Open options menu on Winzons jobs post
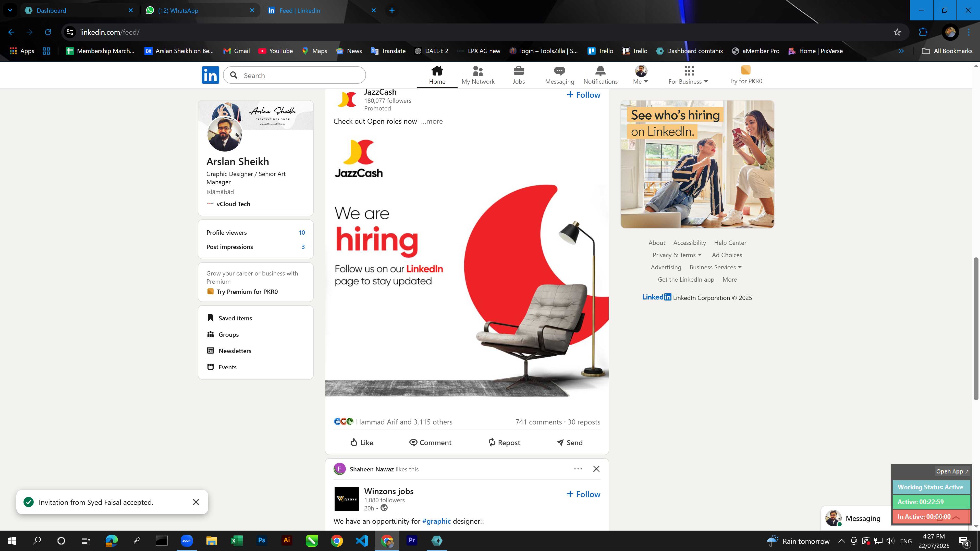 pos(578,469)
